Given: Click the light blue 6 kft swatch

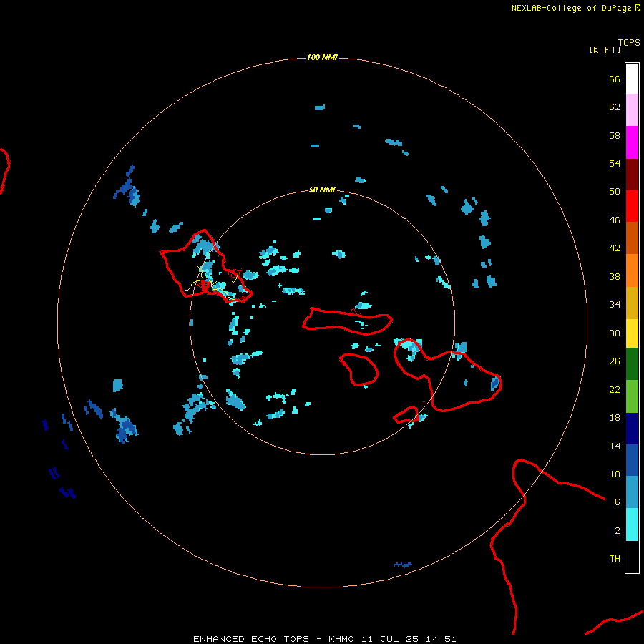Looking at the screenshot, I should pyautogui.click(x=632, y=492).
